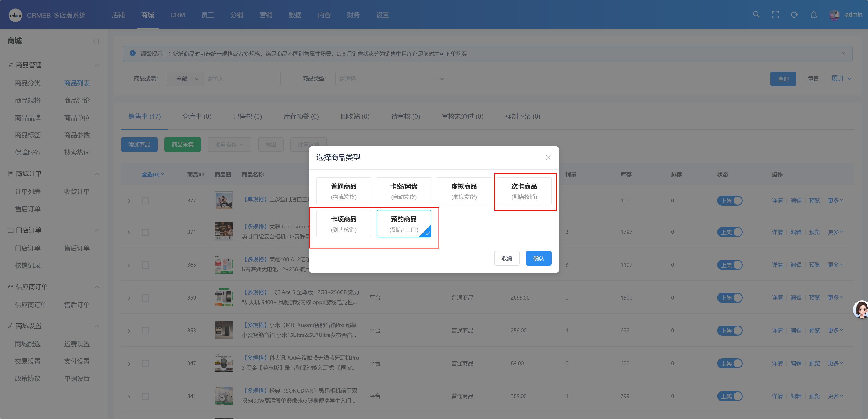Open the notification bell
Viewport: 868px width, 419px height.
[x=813, y=15]
